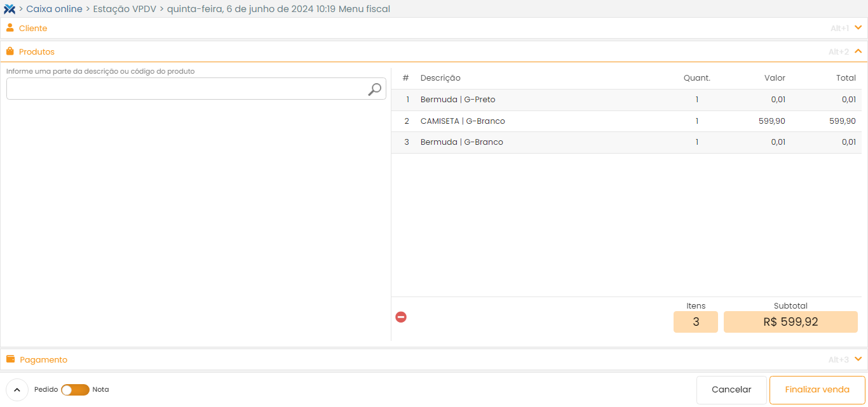
Task: Click the red remove item icon
Action: pyautogui.click(x=401, y=317)
